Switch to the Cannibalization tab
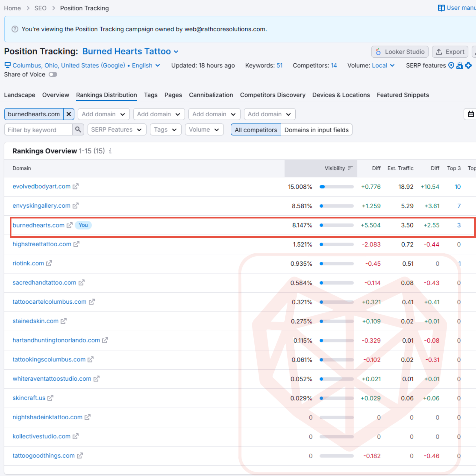The height and width of the screenshot is (476, 476). coord(211,95)
